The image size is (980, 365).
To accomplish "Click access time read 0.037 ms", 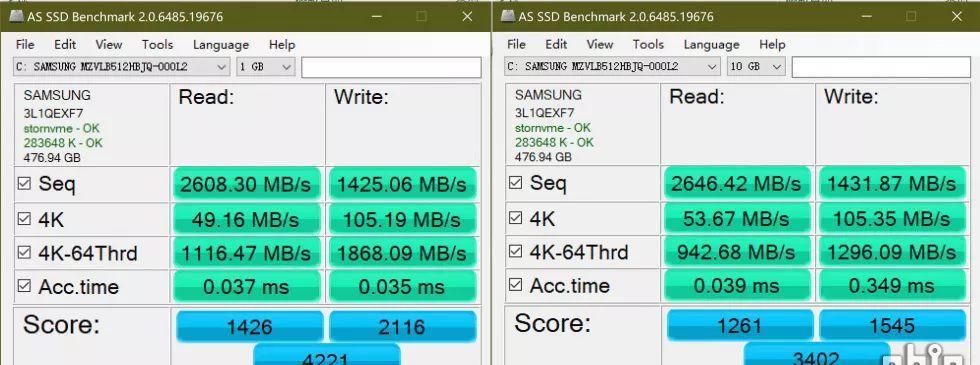I will pos(246,287).
